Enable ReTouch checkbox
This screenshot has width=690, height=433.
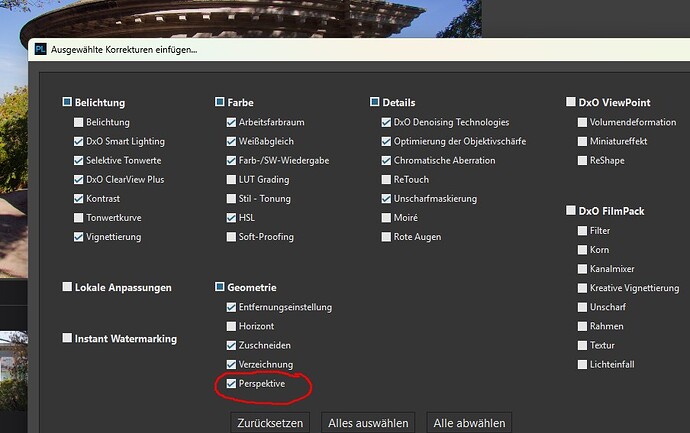pos(386,180)
